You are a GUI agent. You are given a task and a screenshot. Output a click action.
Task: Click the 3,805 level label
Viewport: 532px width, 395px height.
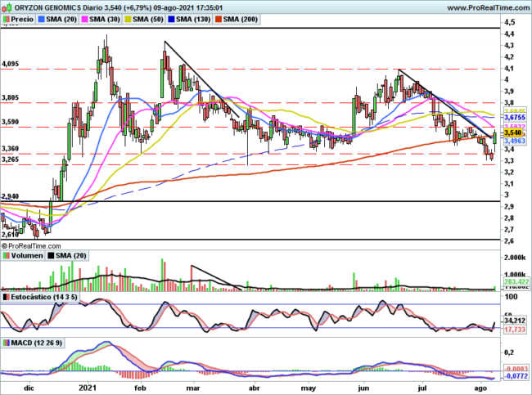(x=11, y=97)
